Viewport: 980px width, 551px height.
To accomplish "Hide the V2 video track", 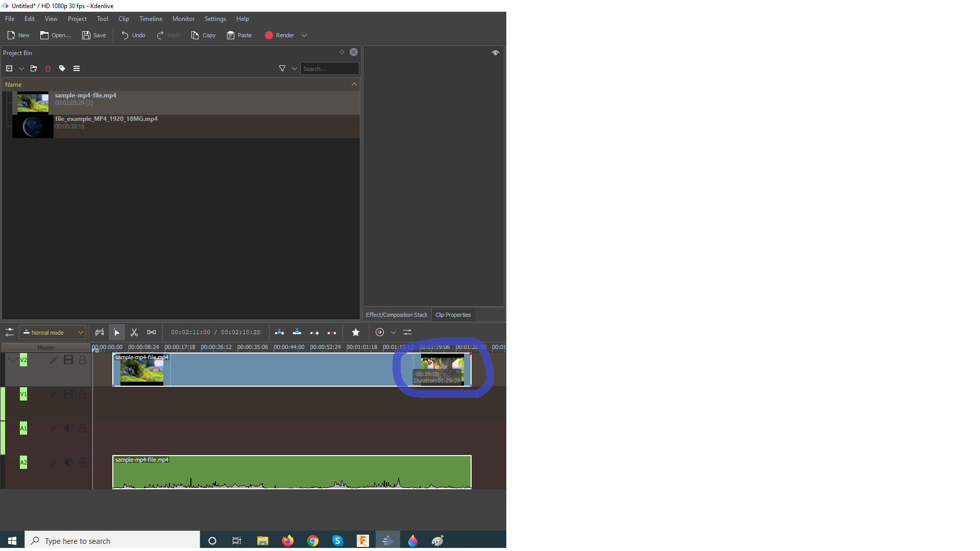I will pyautogui.click(x=68, y=360).
